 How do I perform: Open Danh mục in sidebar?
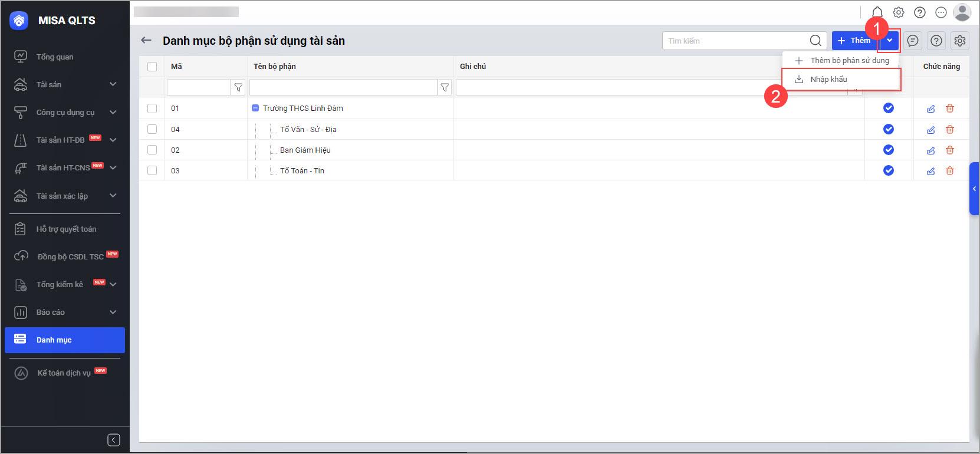(65, 340)
